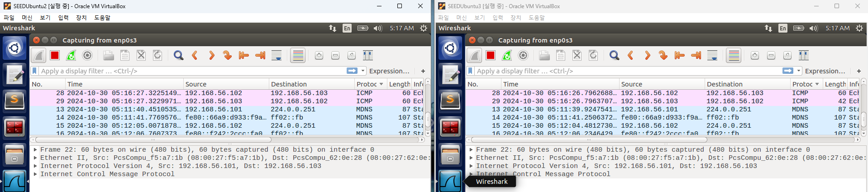Viewport: 868px width, 192px height.
Task: Toggle auto-scroll during live capture in SEEDUbuntu2
Action: [x=277, y=55]
